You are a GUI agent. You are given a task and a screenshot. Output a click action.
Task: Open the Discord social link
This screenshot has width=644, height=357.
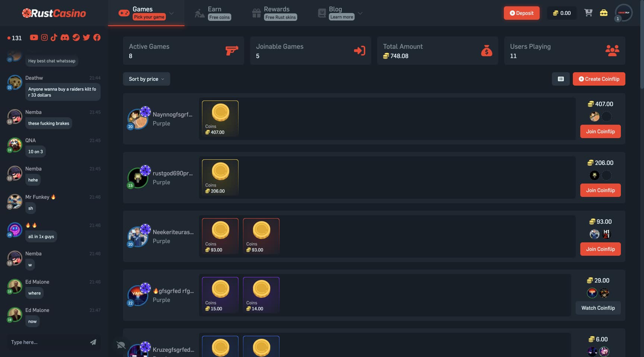tap(65, 38)
